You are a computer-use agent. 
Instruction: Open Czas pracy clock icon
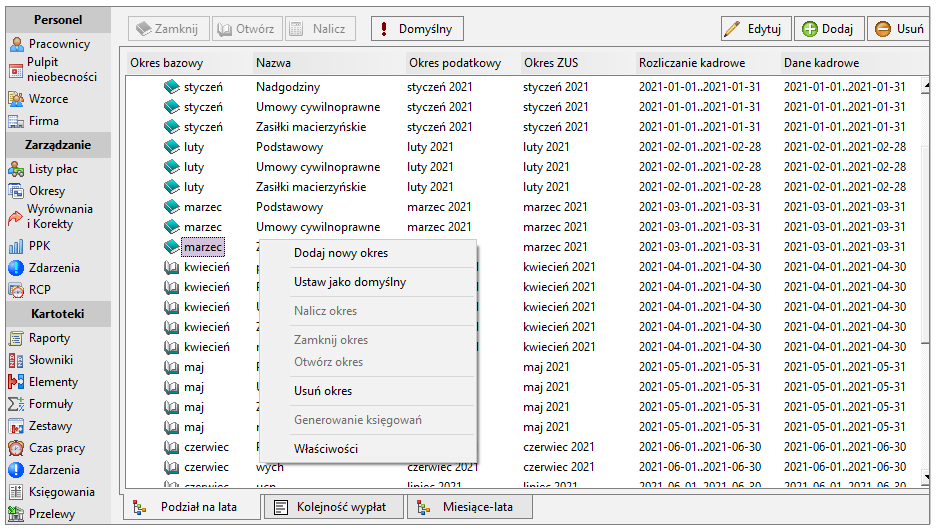click(16, 448)
